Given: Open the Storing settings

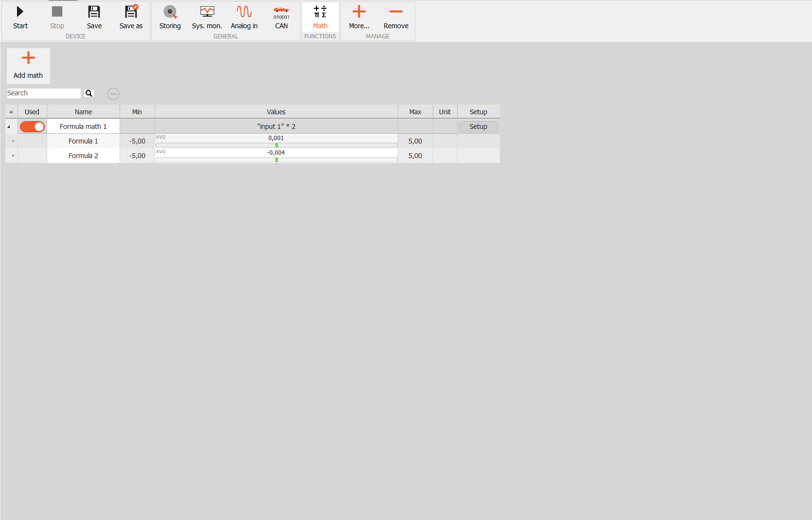Looking at the screenshot, I should (x=170, y=18).
